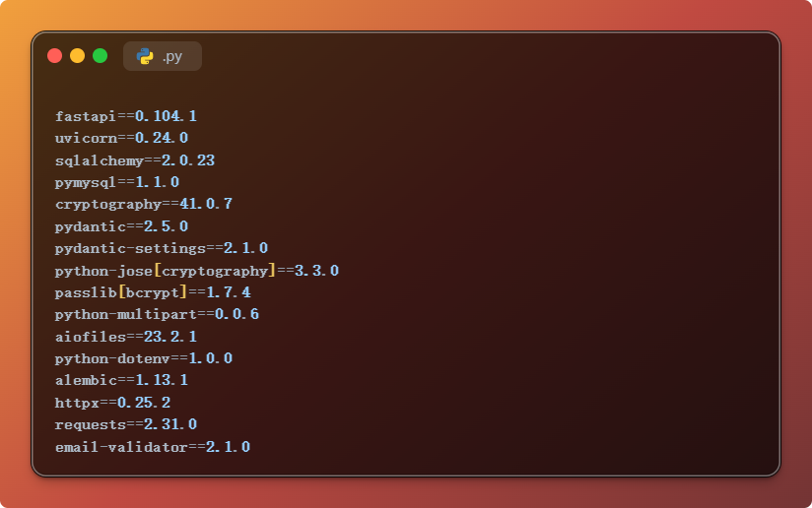Click the line pymysql==1.1.0
This screenshot has height=508, width=812.
[x=117, y=182]
